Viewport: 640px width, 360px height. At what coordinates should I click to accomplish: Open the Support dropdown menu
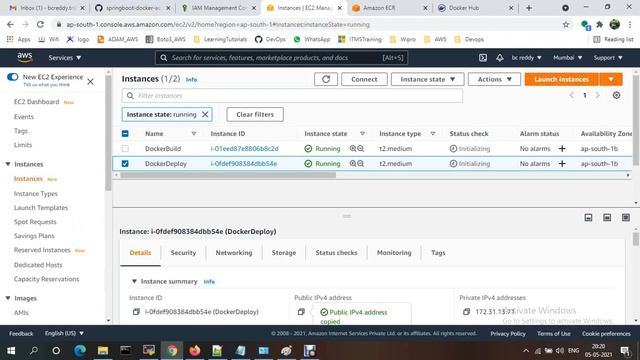608,58
